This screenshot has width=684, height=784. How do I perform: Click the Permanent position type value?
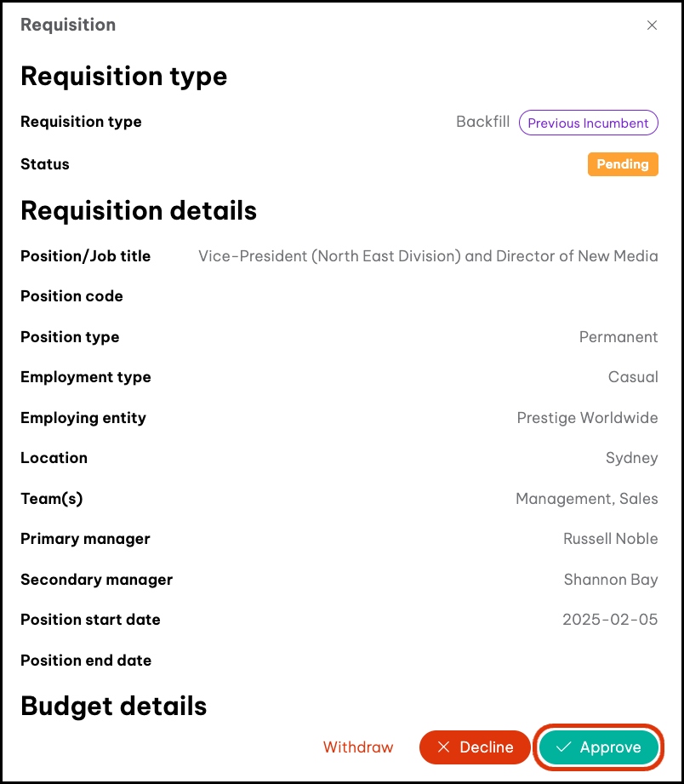(618, 337)
